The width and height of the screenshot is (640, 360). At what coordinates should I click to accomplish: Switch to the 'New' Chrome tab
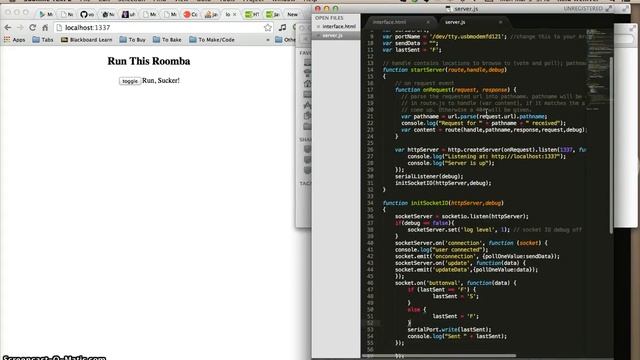pos(292,14)
